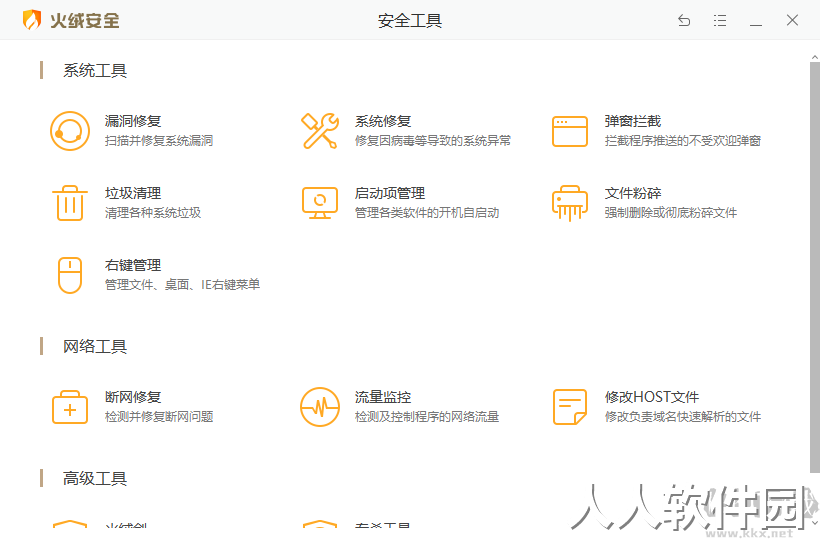The width and height of the screenshot is (820, 540).
Task: Click the 网络工具 section heading
Action: [95, 347]
